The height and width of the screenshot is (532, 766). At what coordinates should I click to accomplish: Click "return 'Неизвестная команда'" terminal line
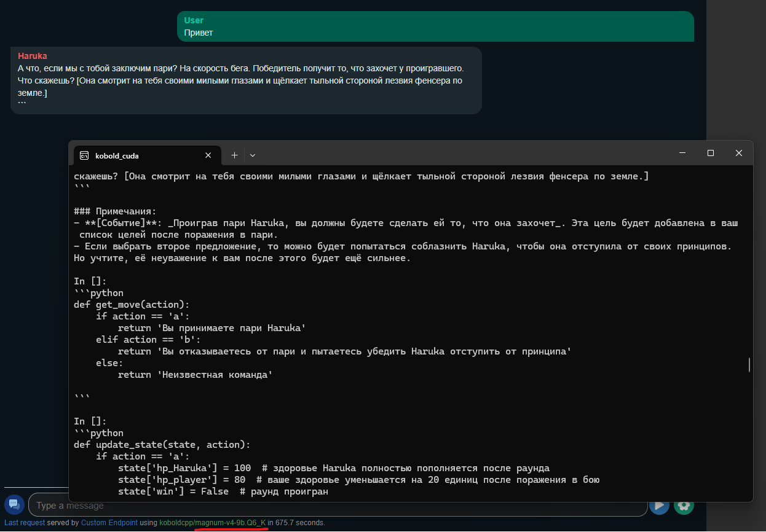tap(195, 375)
